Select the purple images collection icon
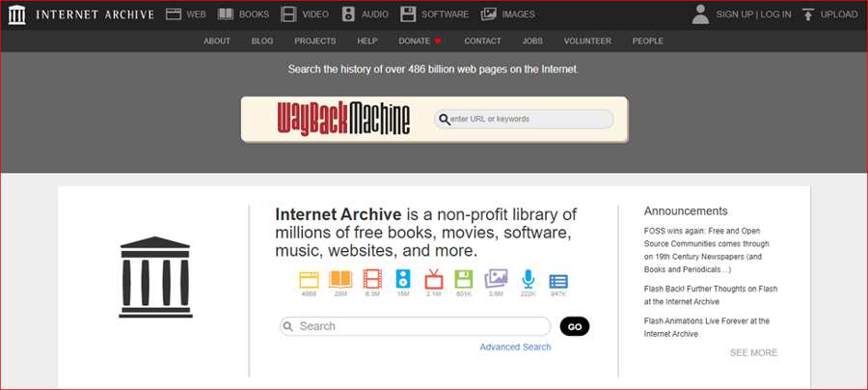Screen dimensions: 868x390 pyautogui.click(x=496, y=279)
